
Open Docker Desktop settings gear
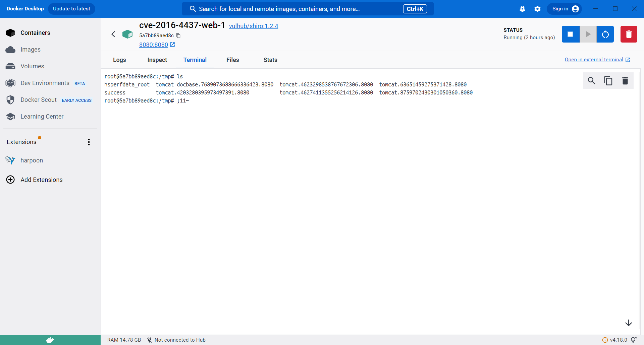[x=537, y=9]
